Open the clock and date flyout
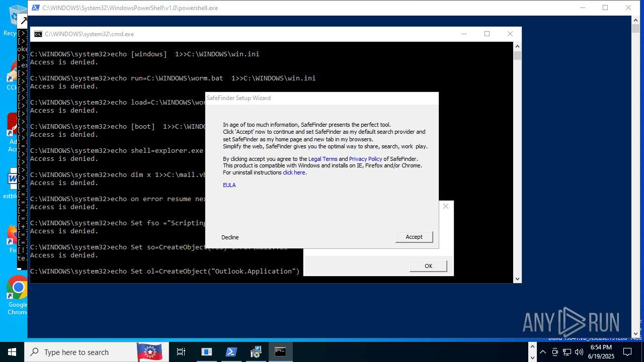Screen dimensions: 644x362 click(601, 352)
